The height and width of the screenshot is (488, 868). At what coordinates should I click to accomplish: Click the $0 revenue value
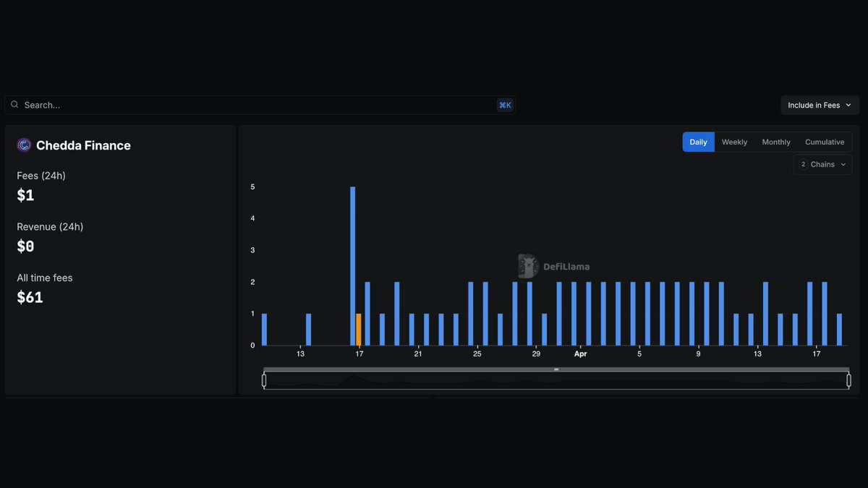25,247
